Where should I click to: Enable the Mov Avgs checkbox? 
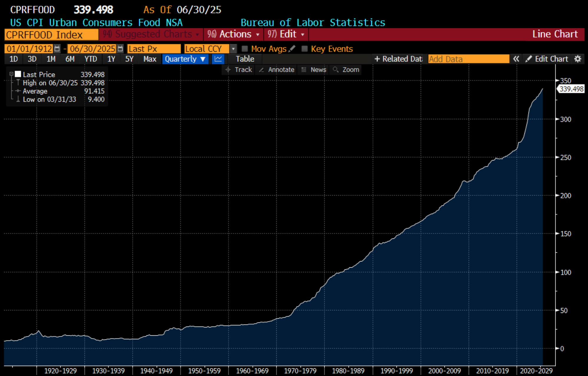pos(245,49)
